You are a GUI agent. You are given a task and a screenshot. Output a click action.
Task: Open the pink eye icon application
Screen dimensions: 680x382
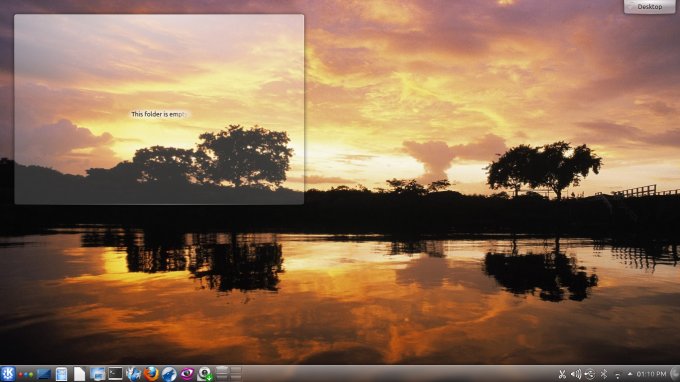coord(187,374)
